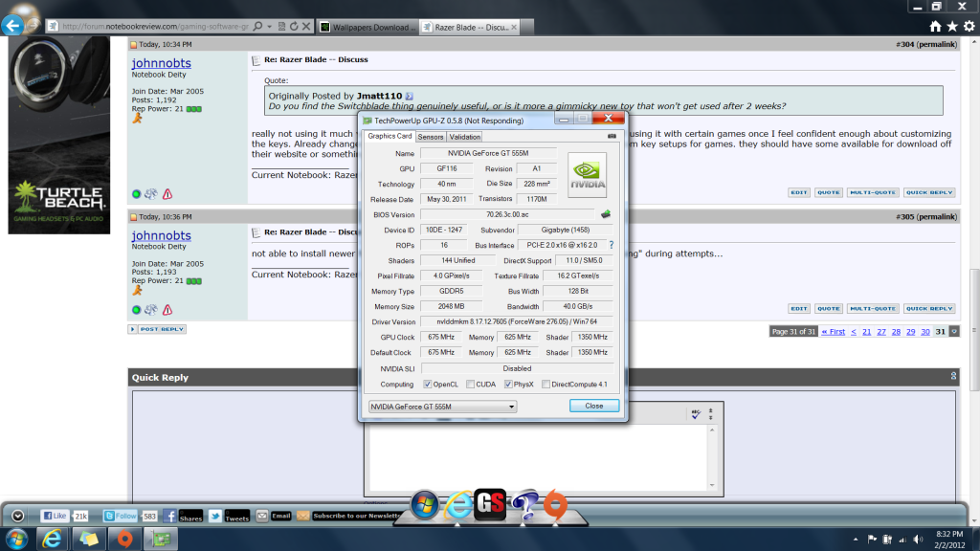Open the First page link

click(x=834, y=332)
